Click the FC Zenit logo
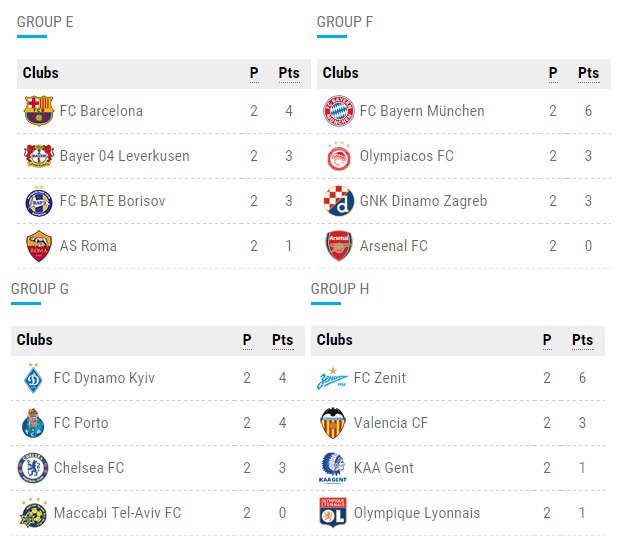Screen dimensions: 630x560 [x=332, y=378]
